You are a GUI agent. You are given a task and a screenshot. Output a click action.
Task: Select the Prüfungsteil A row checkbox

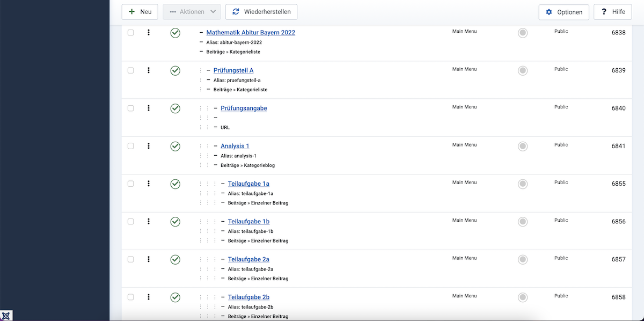coord(130,70)
